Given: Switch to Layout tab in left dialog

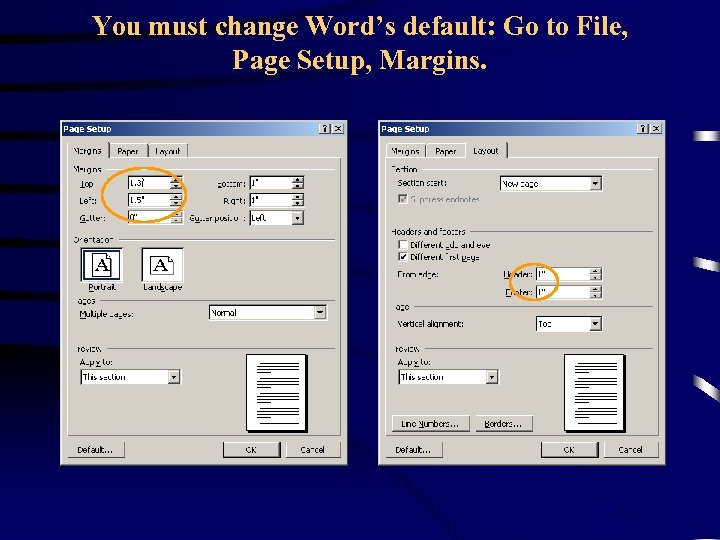Looking at the screenshot, I should (168, 151).
